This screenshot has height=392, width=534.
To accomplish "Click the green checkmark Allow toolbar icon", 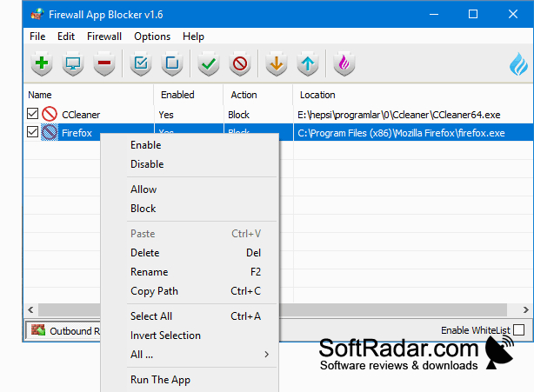I will 209,63.
